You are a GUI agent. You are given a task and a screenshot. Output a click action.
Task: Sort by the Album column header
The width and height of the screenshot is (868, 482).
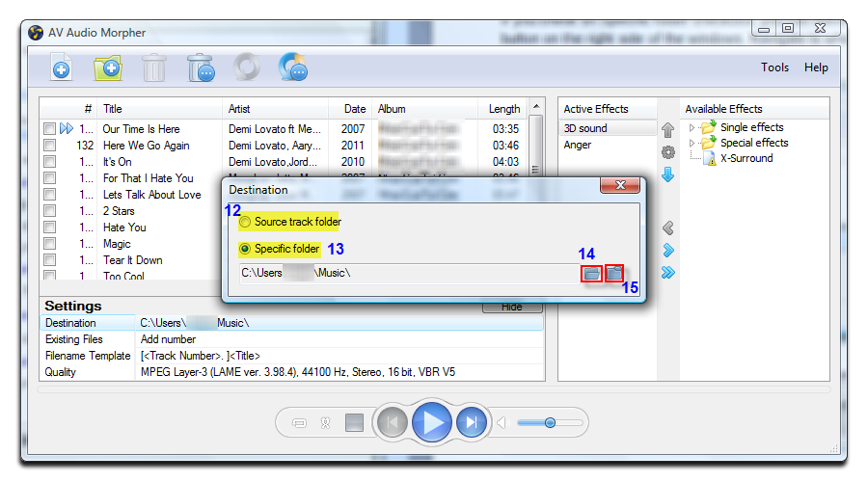click(424, 109)
